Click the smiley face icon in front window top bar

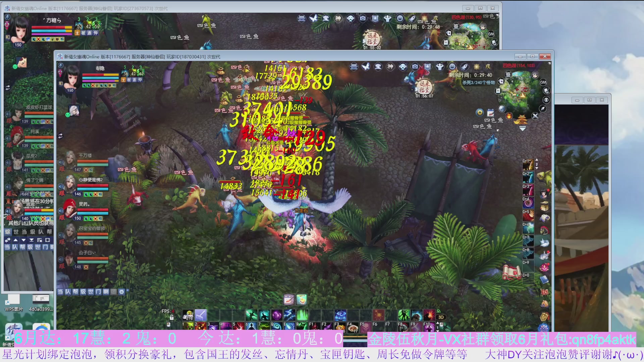pyautogui.click(x=452, y=66)
